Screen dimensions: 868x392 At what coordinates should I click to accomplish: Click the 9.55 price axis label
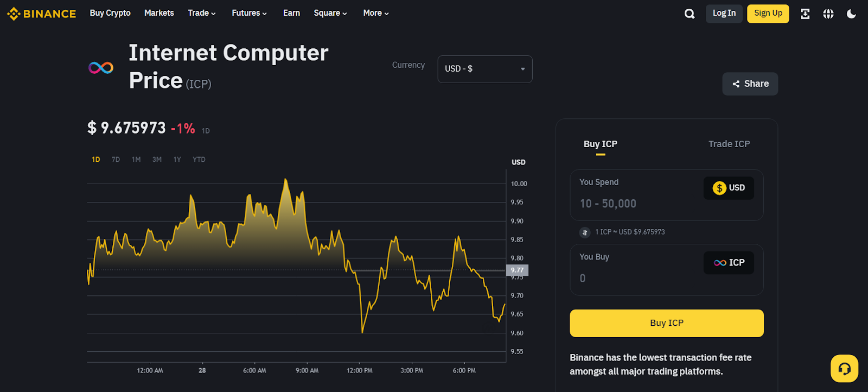[x=517, y=352]
